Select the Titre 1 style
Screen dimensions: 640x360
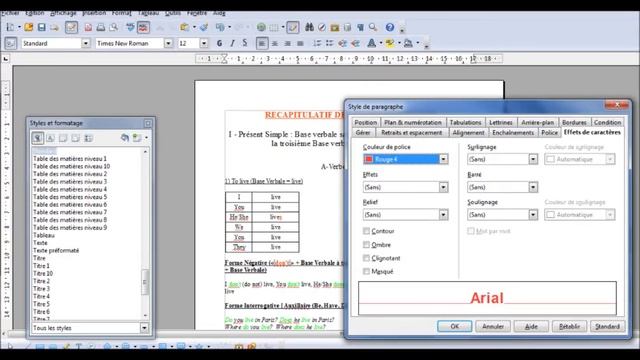[41, 266]
